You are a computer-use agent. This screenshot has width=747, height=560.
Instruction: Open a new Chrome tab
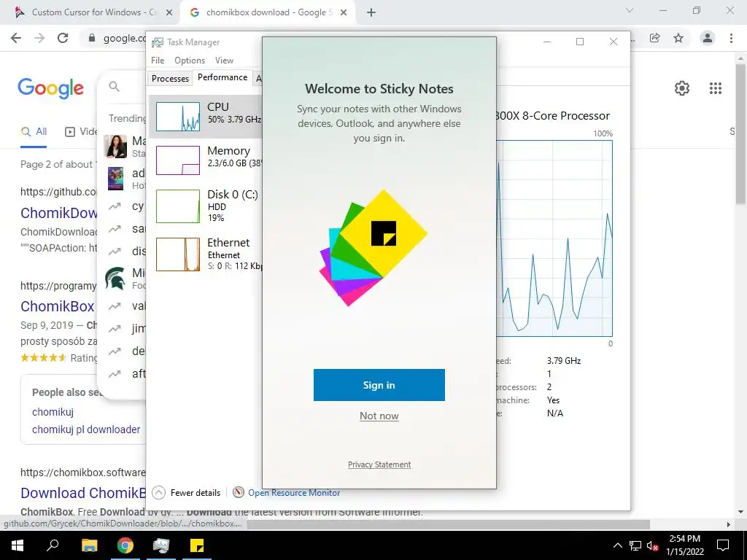point(371,12)
